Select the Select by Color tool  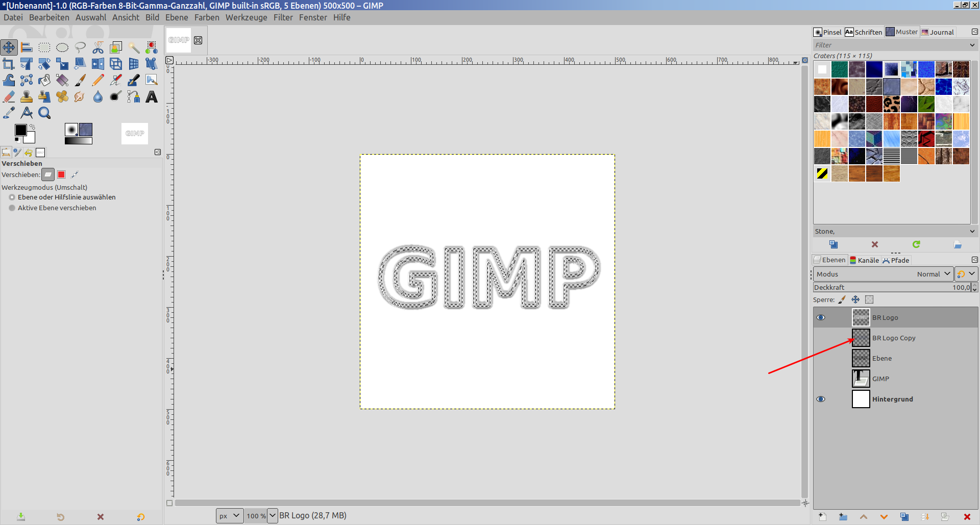tap(152, 47)
